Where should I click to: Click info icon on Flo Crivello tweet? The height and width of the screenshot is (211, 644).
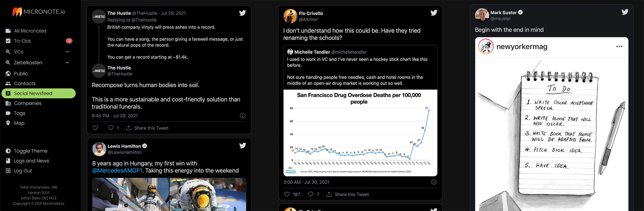[x=434, y=182]
